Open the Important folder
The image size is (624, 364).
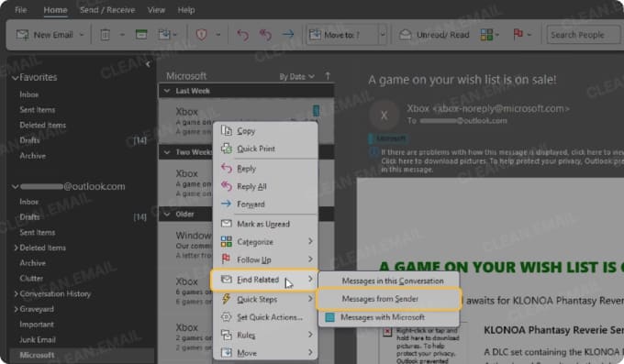click(37, 325)
